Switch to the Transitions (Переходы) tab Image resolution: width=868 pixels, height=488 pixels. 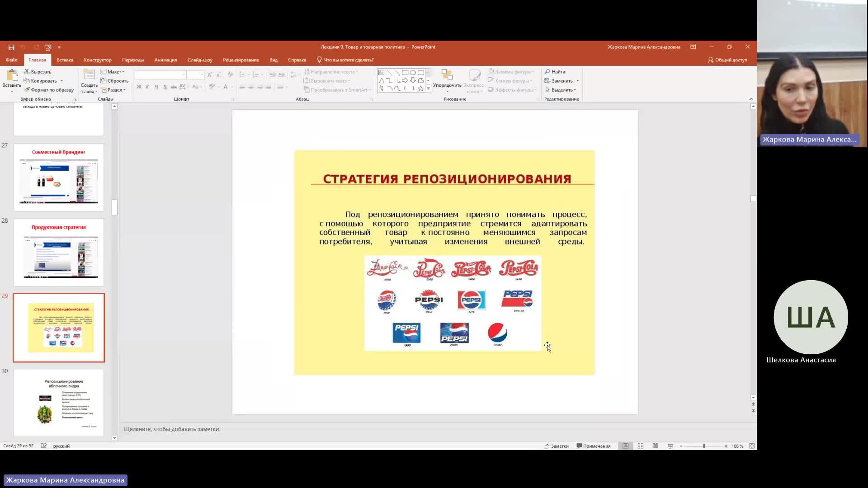click(x=133, y=60)
